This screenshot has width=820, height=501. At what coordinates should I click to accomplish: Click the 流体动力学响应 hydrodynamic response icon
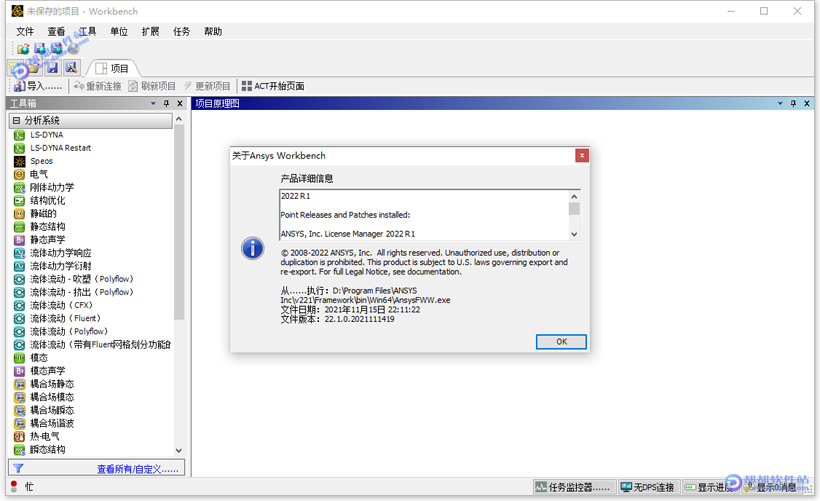click(x=19, y=253)
